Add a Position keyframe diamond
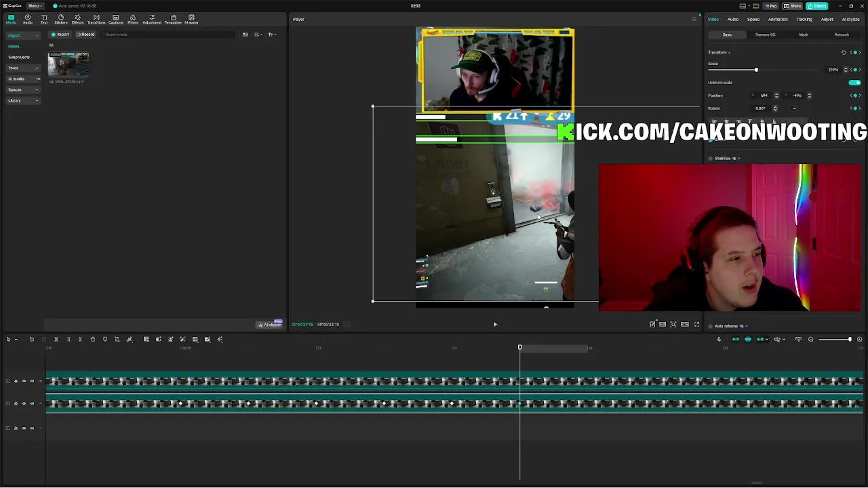Screen dimensions: 868x488 [x=854, y=96]
